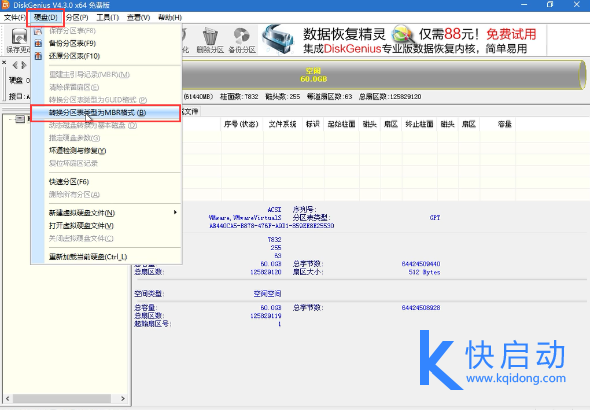The height and width of the screenshot is (410, 590).
Task: Expand 新建虚拟硬盘文件 submenu arrow
Action: pyautogui.click(x=175, y=213)
